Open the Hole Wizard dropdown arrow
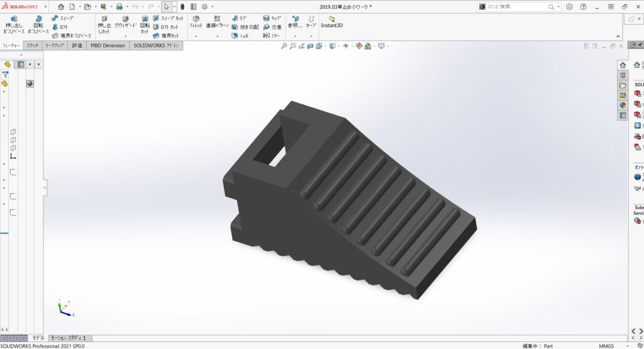Image resolution: width=644 pixels, height=349 pixels. coord(125,36)
